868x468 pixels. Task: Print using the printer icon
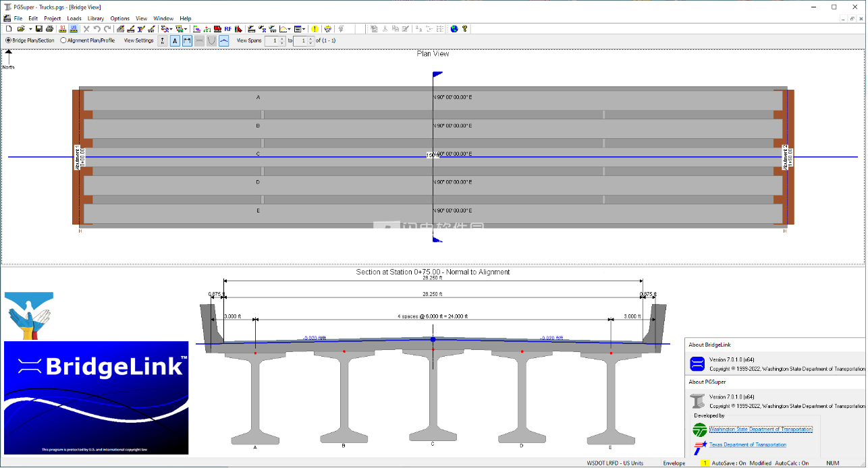49,29
